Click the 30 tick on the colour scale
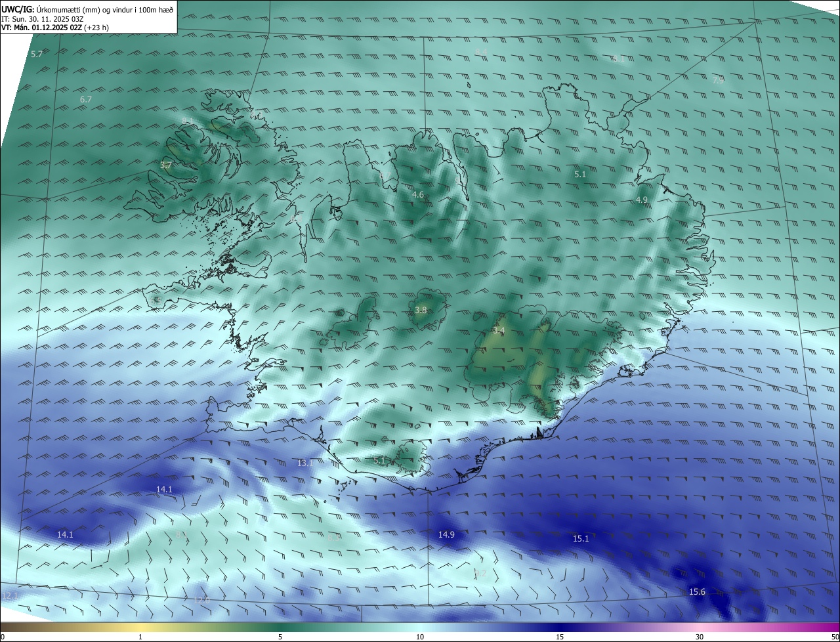Screen dimensions: 840x642 [x=700, y=637]
